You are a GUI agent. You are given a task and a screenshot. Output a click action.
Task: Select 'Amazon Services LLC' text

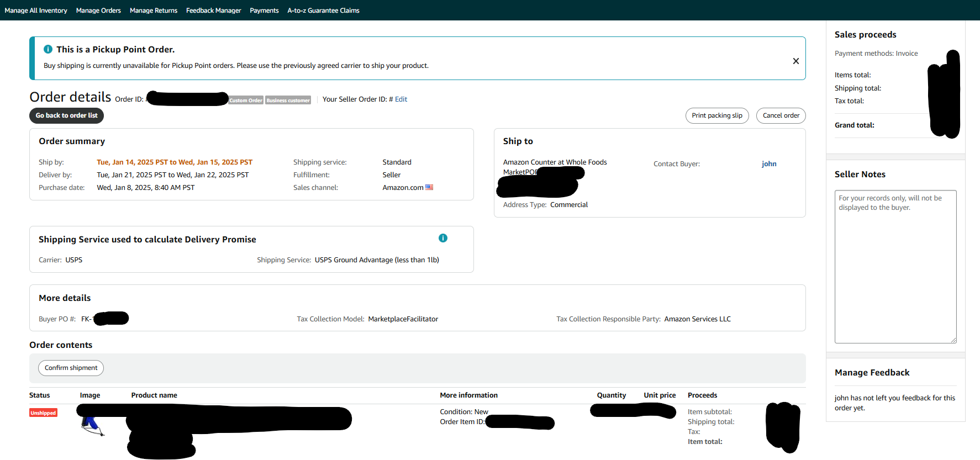point(697,319)
